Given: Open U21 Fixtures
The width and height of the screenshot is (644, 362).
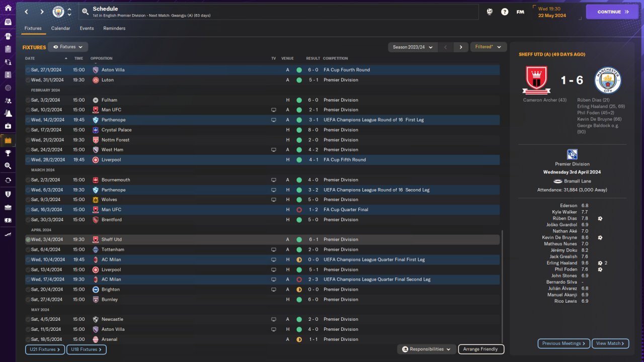Looking at the screenshot, I should click(x=45, y=349).
